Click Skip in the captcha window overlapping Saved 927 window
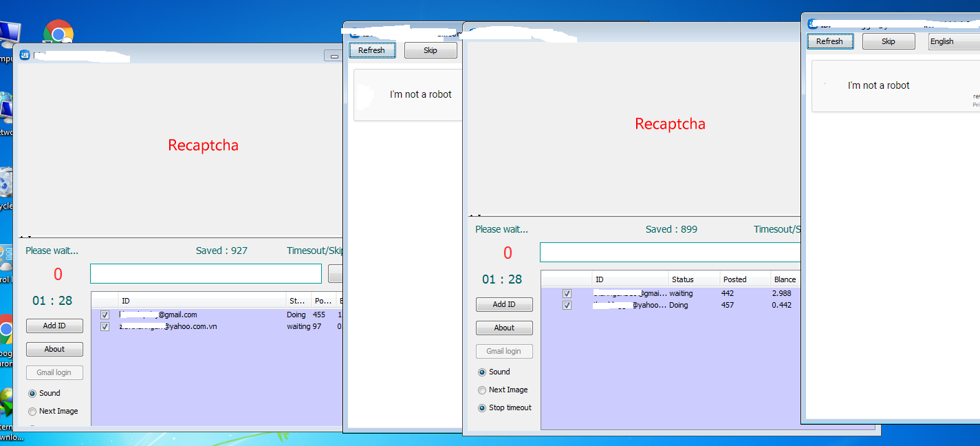Screen dimensions: 980x446 tap(431, 50)
